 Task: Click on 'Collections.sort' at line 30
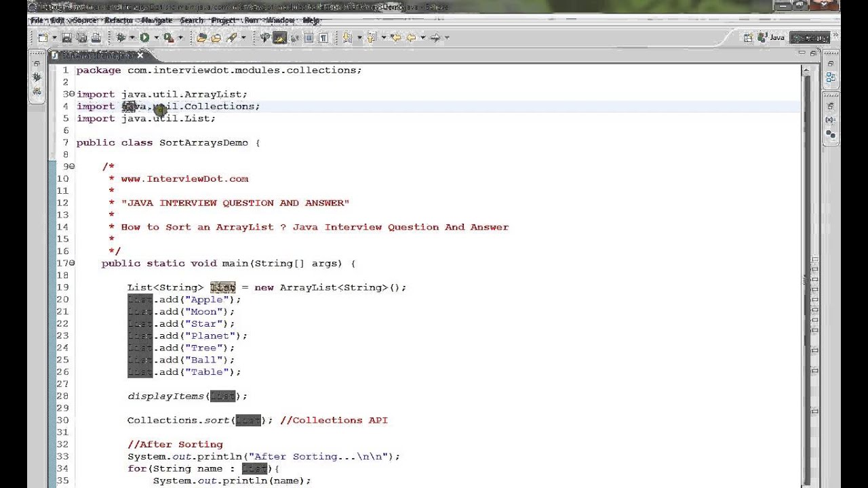point(178,420)
